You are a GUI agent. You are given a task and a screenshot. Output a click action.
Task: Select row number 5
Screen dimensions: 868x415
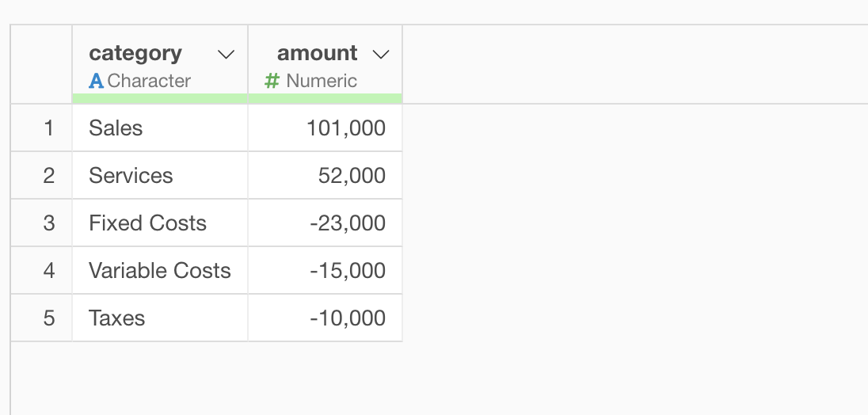pyautogui.click(x=41, y=318)
